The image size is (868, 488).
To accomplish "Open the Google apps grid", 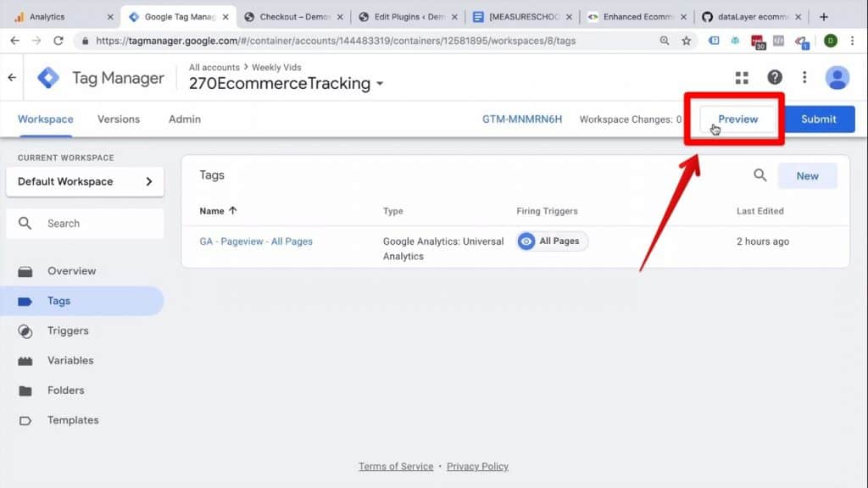I will pos(742,77).
